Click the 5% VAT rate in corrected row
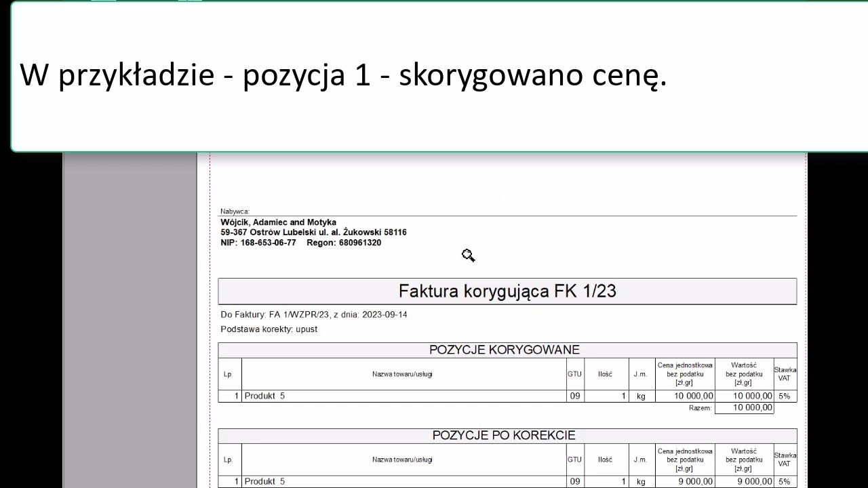 (785, 396)
